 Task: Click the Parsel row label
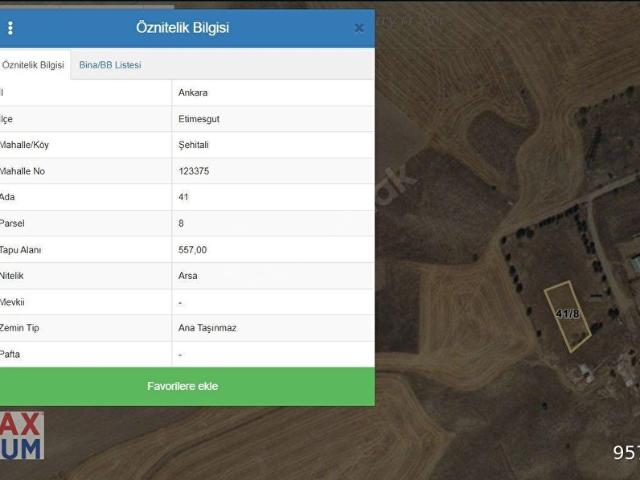pyautogui.click(x=12, y=223)
